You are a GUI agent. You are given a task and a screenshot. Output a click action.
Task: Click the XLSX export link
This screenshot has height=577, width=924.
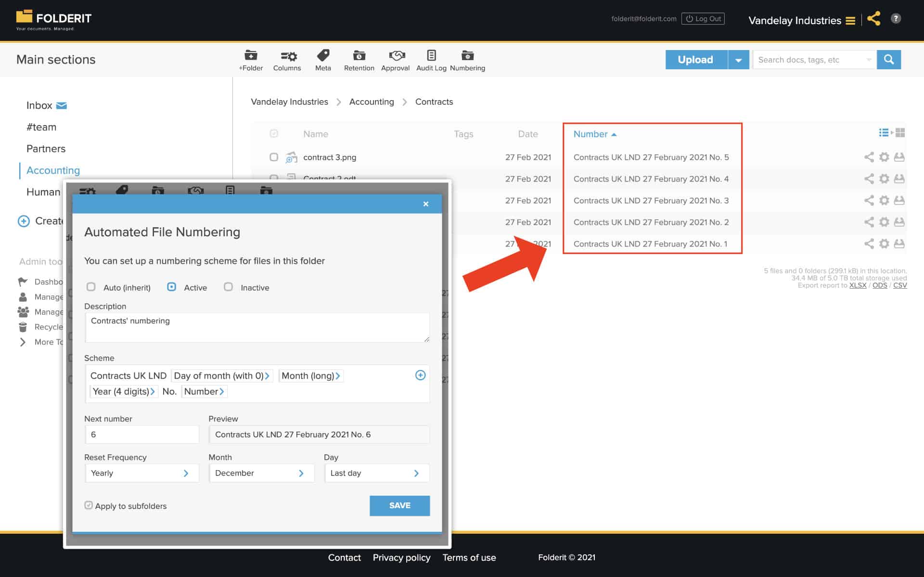click(x=856, y=285)
